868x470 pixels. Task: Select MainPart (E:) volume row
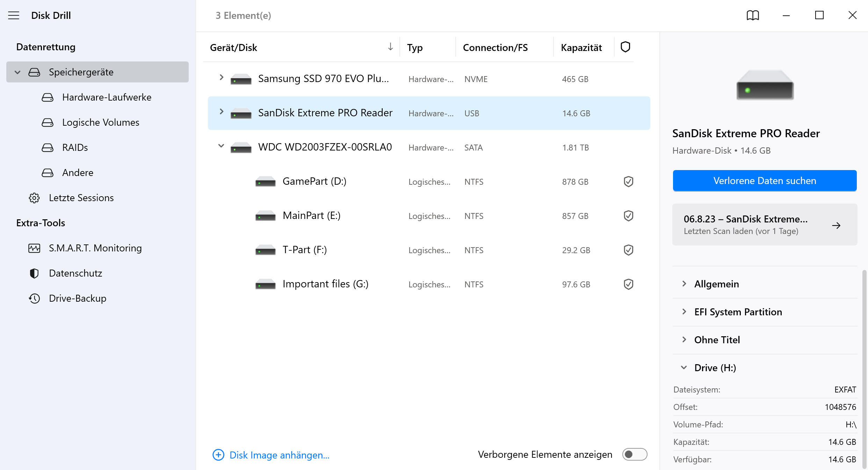pyautogui.click(x=429, y=216)
